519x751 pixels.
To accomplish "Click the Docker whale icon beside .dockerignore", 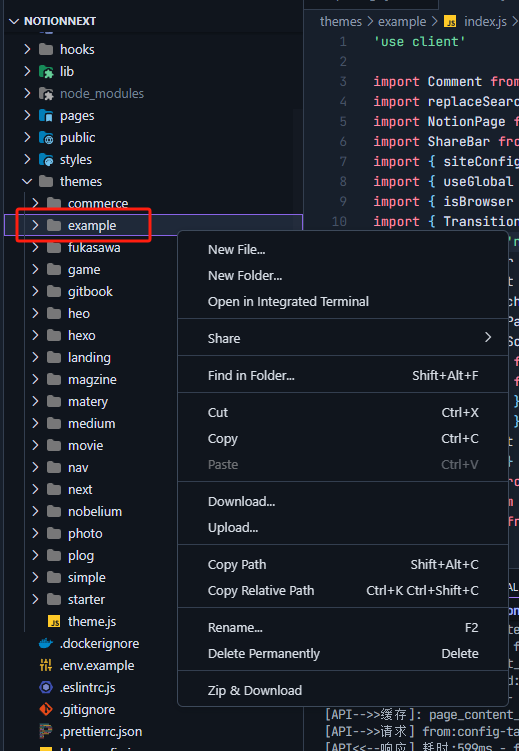I will (46, 643).
